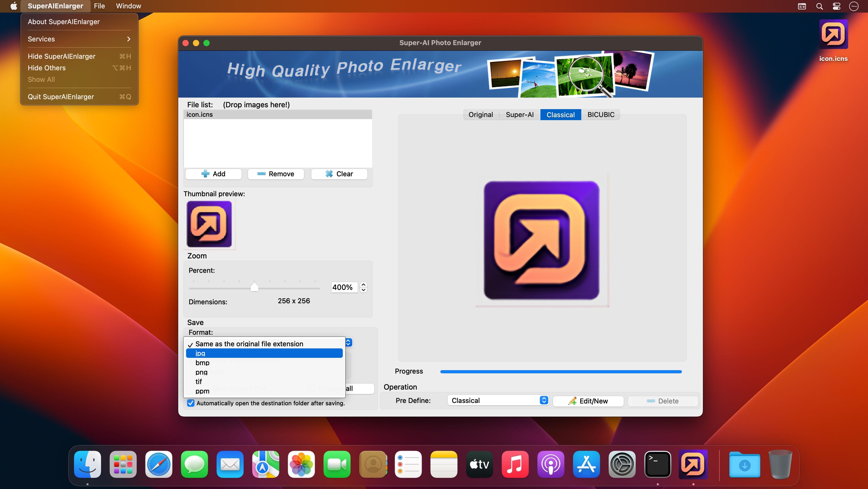Click the Clear button
868x489 pixels.
pyautogui.click(x=339, y=174)
